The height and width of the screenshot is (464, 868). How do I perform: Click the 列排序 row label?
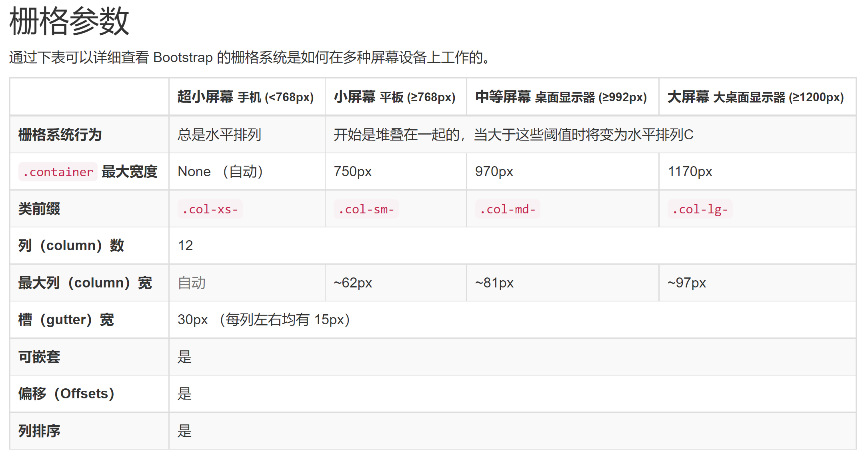39,431
